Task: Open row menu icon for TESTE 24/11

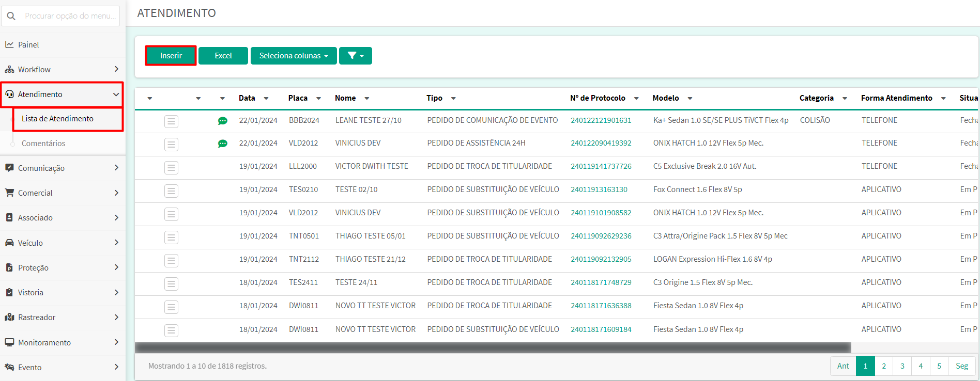Action: click(x=171, y=284)
